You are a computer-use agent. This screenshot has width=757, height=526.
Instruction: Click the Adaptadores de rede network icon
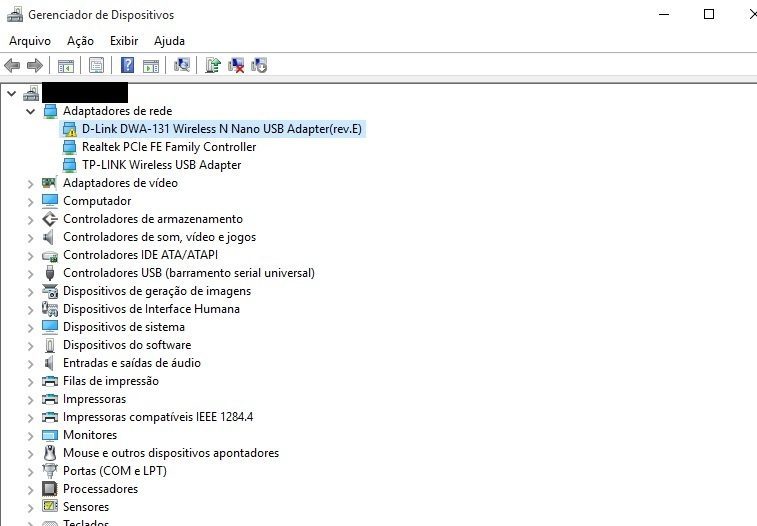coord(50,111)
